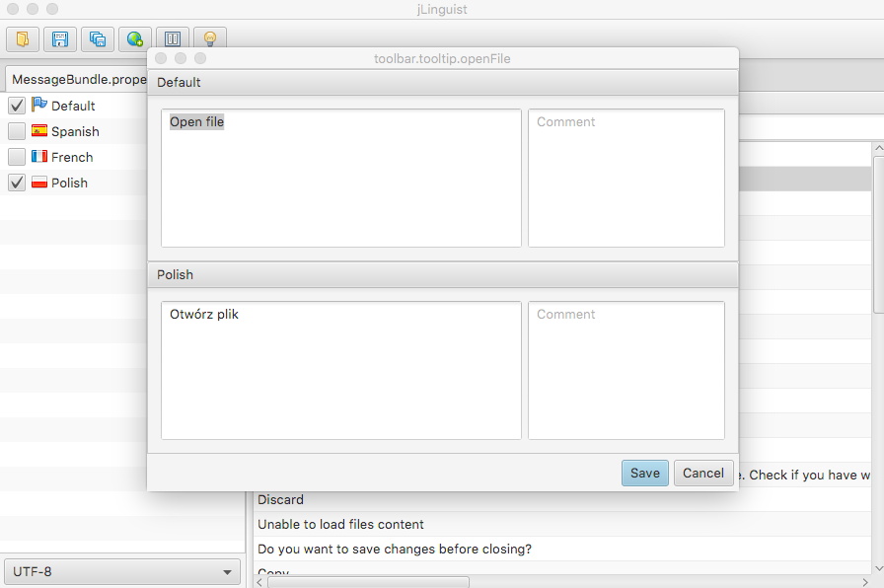Click the Polish flag icon in language list
This screenshot has height=588, width=884.
(39, 183)
